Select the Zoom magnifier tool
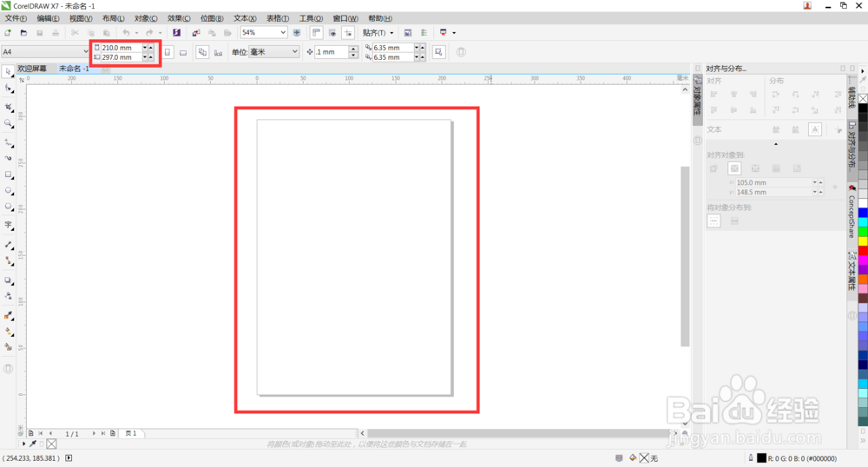Image resolution: width=868 pixels, height=467 pixels. (x=9, y=124)
